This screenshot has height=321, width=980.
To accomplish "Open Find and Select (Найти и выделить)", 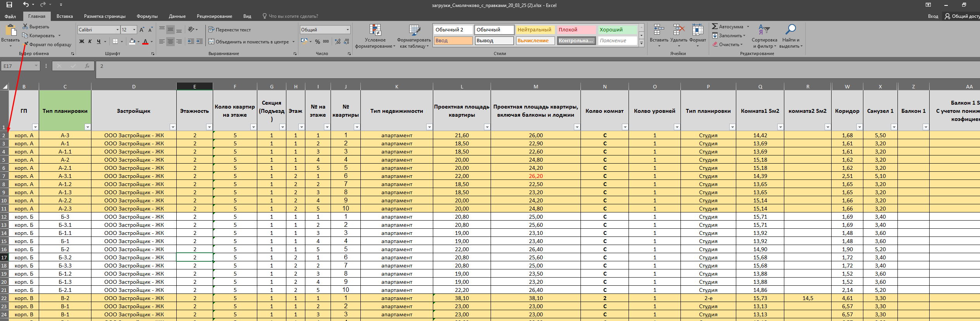I will click(x=791, y=36).
